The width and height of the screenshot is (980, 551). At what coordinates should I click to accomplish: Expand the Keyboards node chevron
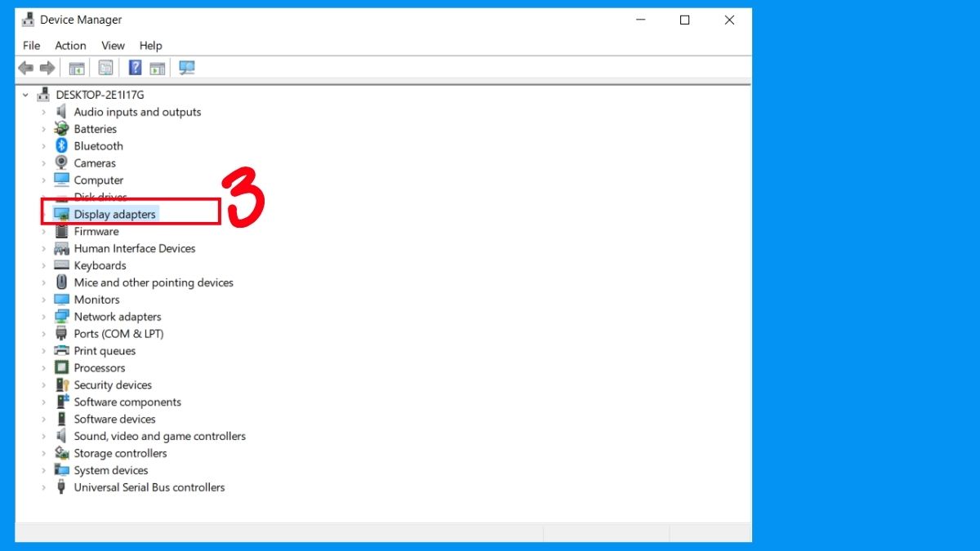pyautogui.click(x=44, y=265)
